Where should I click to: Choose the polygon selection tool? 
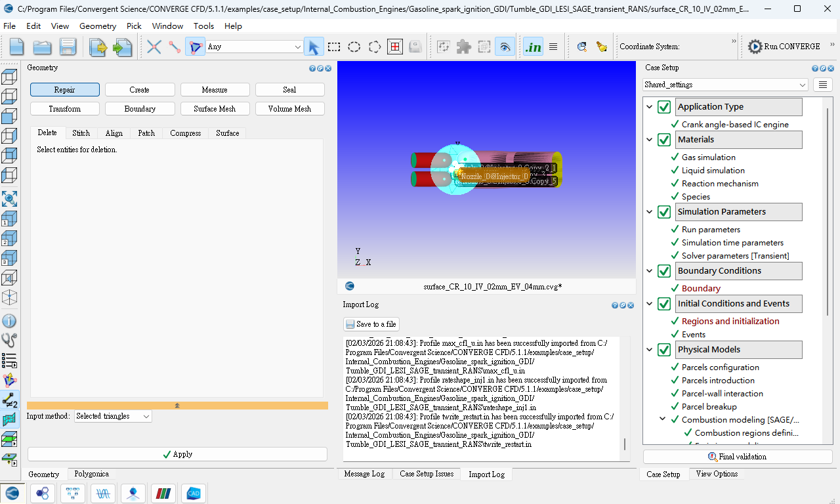point(375,47)
